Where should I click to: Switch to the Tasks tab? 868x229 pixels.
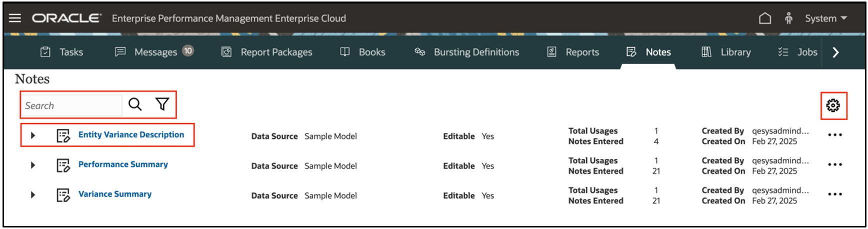click(x=61, y=52)
